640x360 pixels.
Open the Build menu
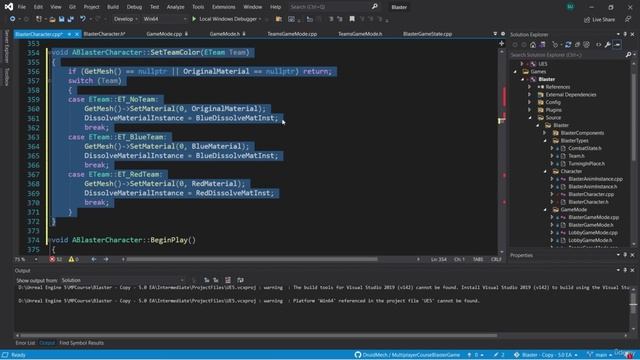pos(113,7)
